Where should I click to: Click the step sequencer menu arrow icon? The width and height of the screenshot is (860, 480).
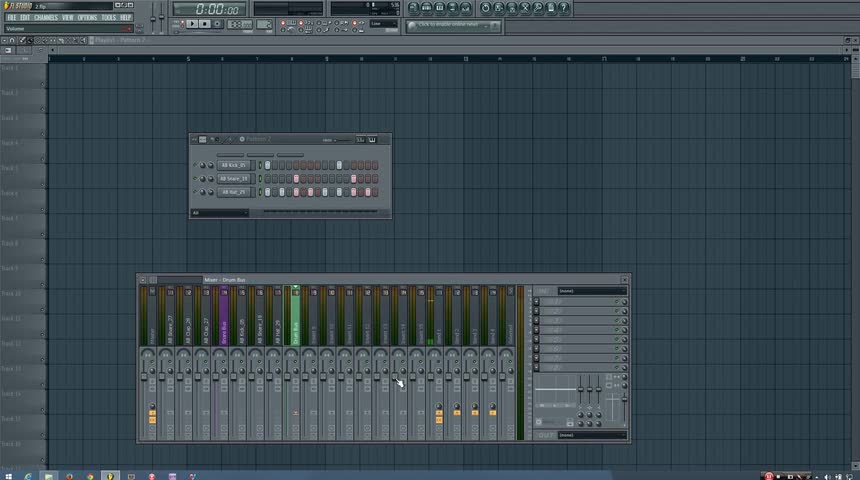coord(194,140)
